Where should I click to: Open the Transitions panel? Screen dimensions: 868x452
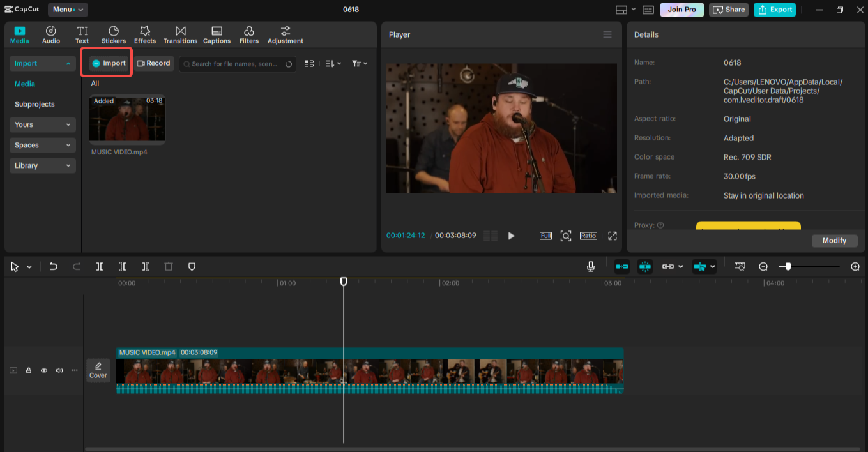click(x=180, y=34)
